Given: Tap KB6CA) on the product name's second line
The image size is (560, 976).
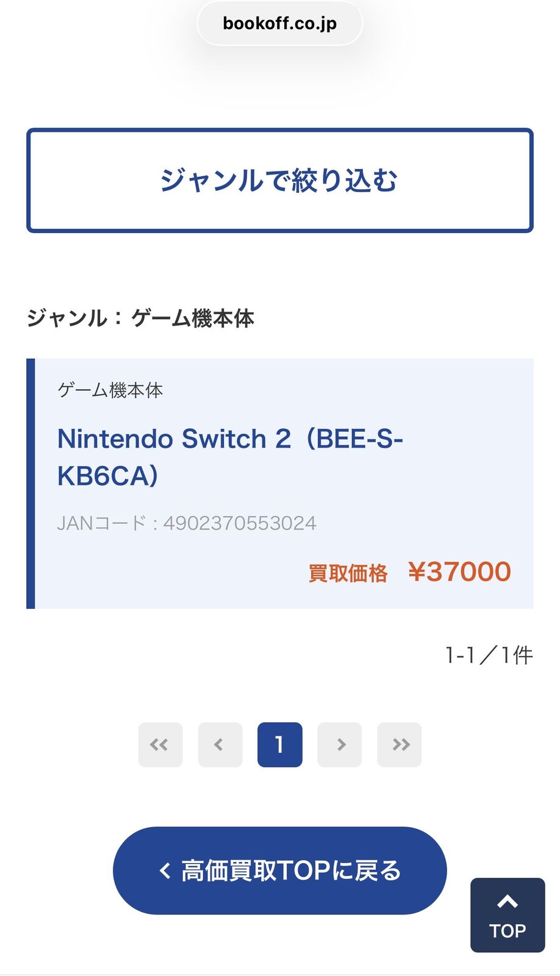Looking at the screenshot, I should tap(108, 476).
